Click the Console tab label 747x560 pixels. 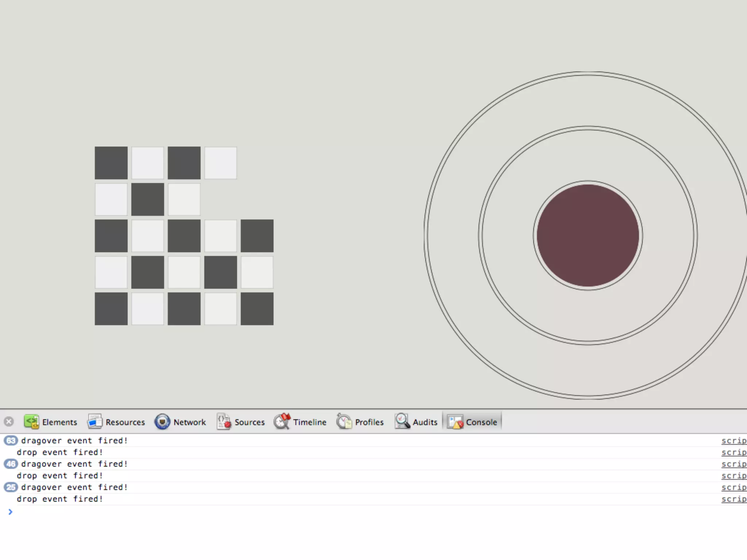pos(481,422)
